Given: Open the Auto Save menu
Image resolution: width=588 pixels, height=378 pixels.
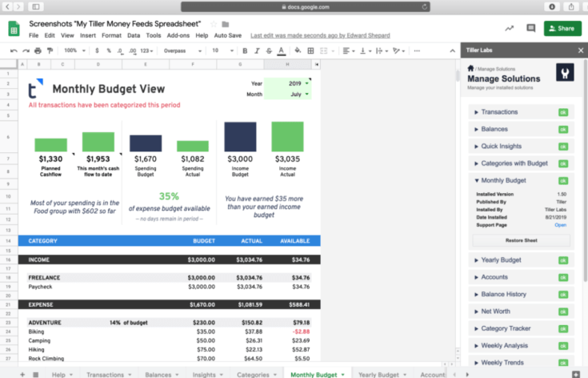Looking at the screenshot, I should pos(228,35).
